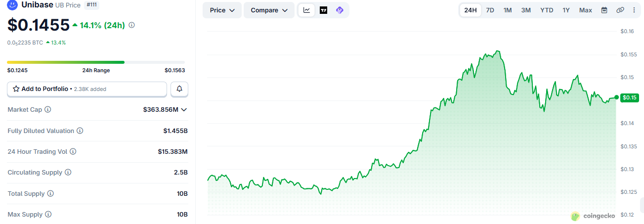Click the Market Cap info icon
Screen dimensions: 644x224
click(x=48, y=110)
